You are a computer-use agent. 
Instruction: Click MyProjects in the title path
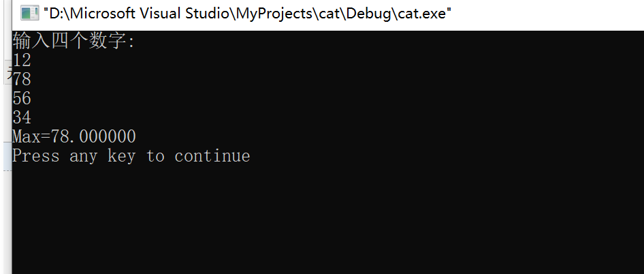275,14
